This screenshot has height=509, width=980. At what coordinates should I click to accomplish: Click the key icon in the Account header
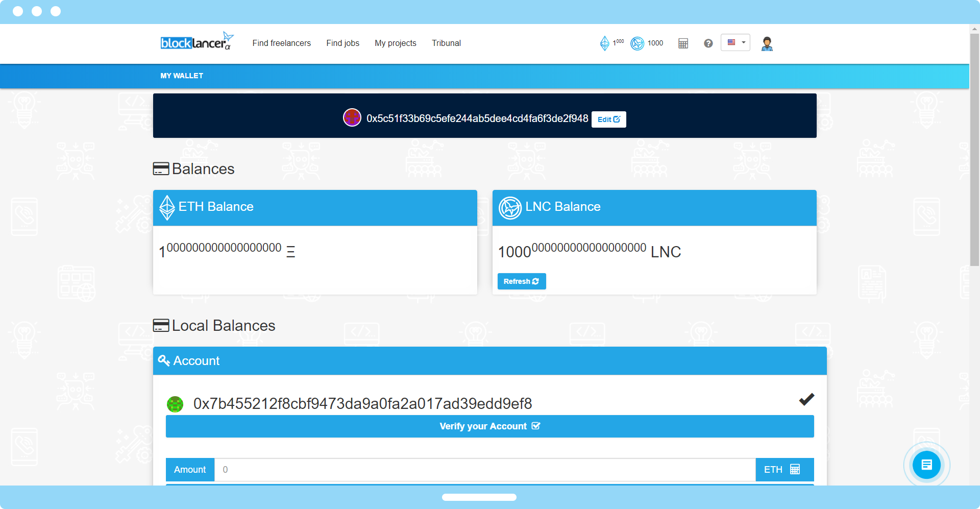tap(164, 360)
